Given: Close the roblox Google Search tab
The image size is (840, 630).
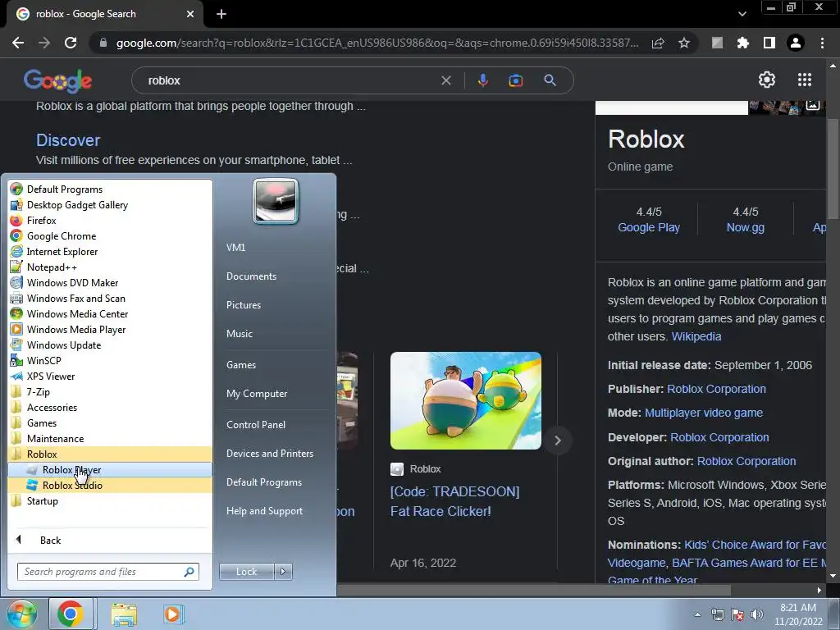Looking at the screenshot, I should point(190,14).
